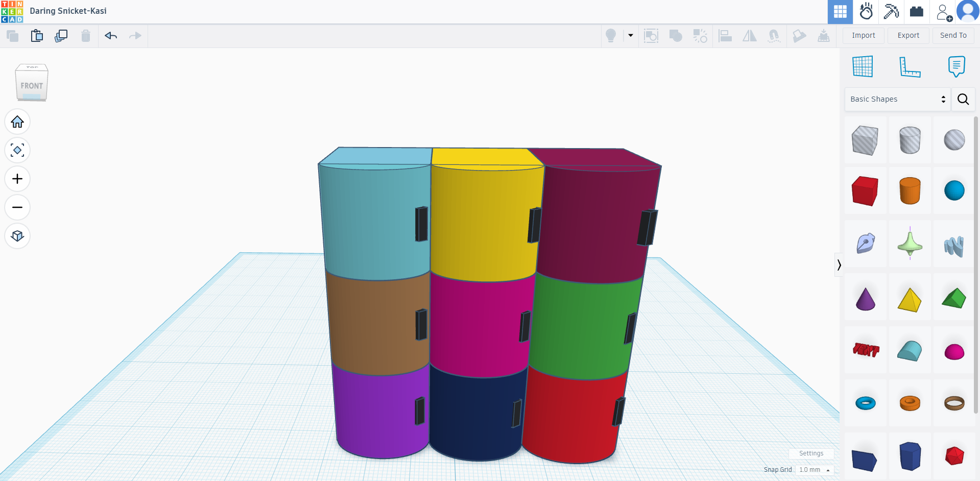Image resolution: width=980 pixels, height=481 pixels.
Task: Select the Workplane tool
Action: [863, 66]
